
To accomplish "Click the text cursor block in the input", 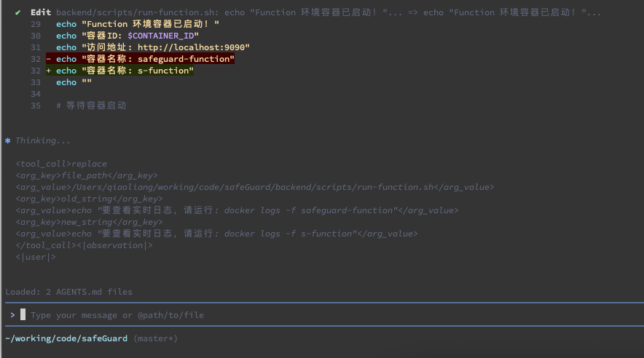I will click(x=23, y=315).
